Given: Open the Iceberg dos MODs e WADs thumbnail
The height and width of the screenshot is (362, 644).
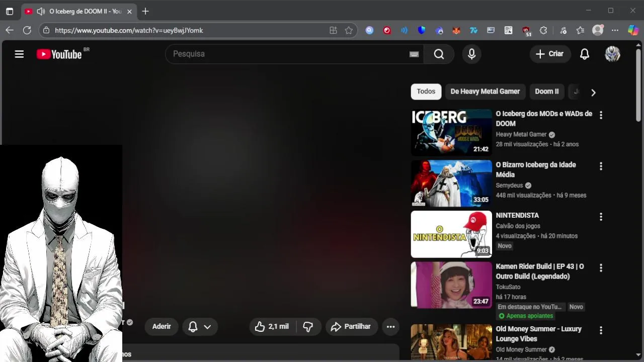Looking at the screenshot, I should click(451, 132).
